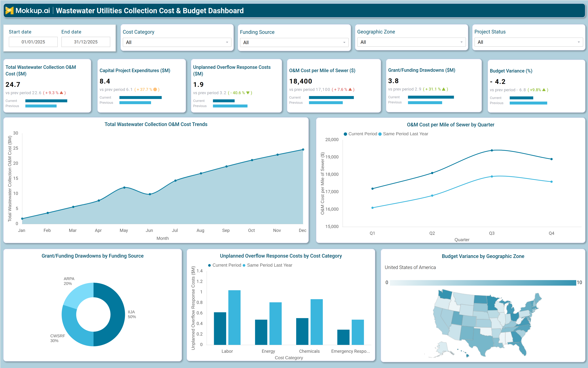This screenshot has height=368, width=588.
Task: Click the Emergency Response current period bar
Action: click(x=343, y=337)
